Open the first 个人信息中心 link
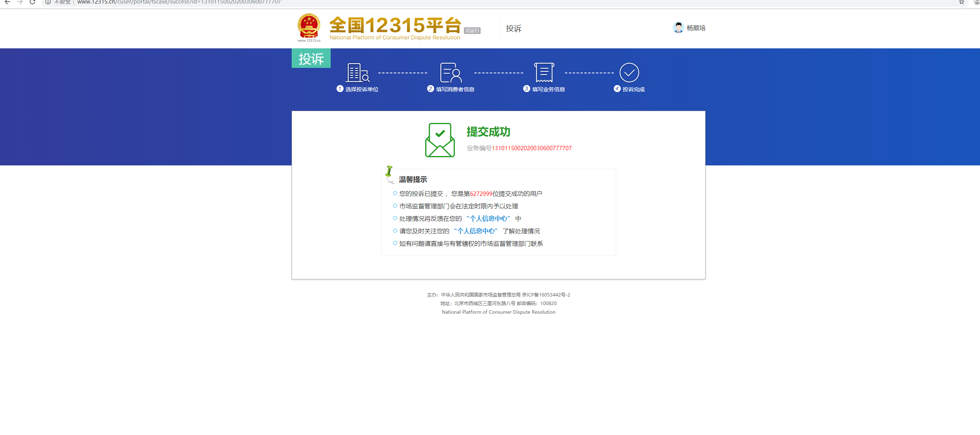This screenshot has width=980, height=435. tap(488, 218)
